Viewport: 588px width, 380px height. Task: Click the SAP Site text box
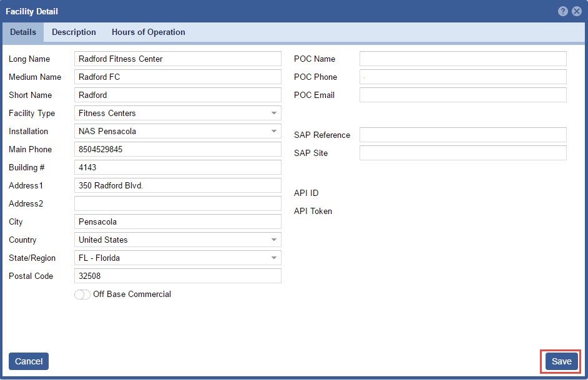point(463,153)
